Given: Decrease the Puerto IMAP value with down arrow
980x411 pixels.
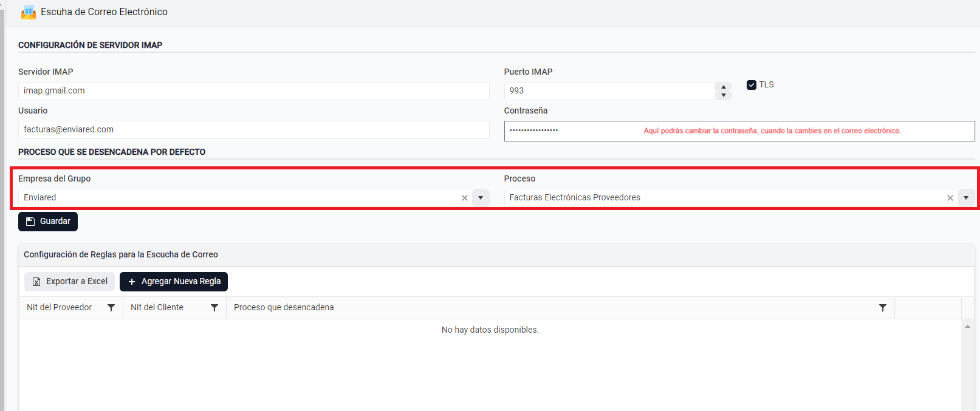Looking at the screenshot, I should click(724, 95).
